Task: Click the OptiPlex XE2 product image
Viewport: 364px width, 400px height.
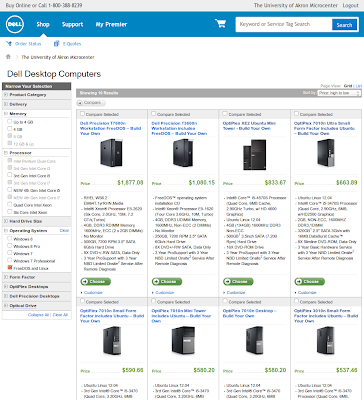Action: 255,155
